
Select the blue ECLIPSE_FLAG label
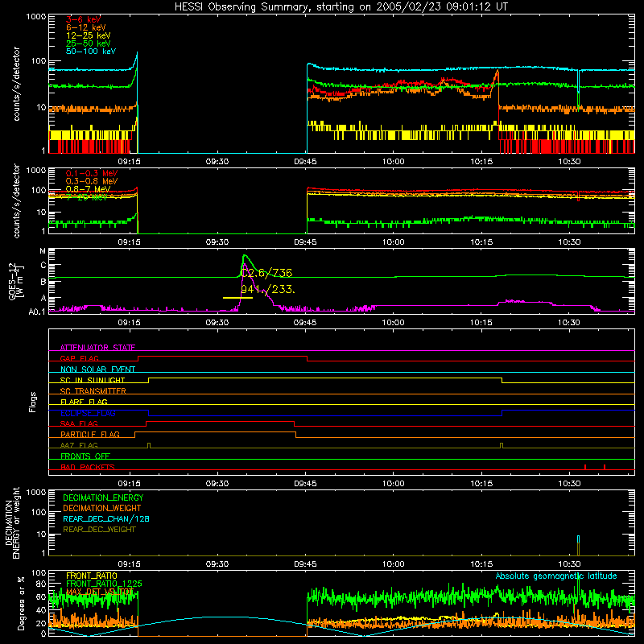click(88, 413)
